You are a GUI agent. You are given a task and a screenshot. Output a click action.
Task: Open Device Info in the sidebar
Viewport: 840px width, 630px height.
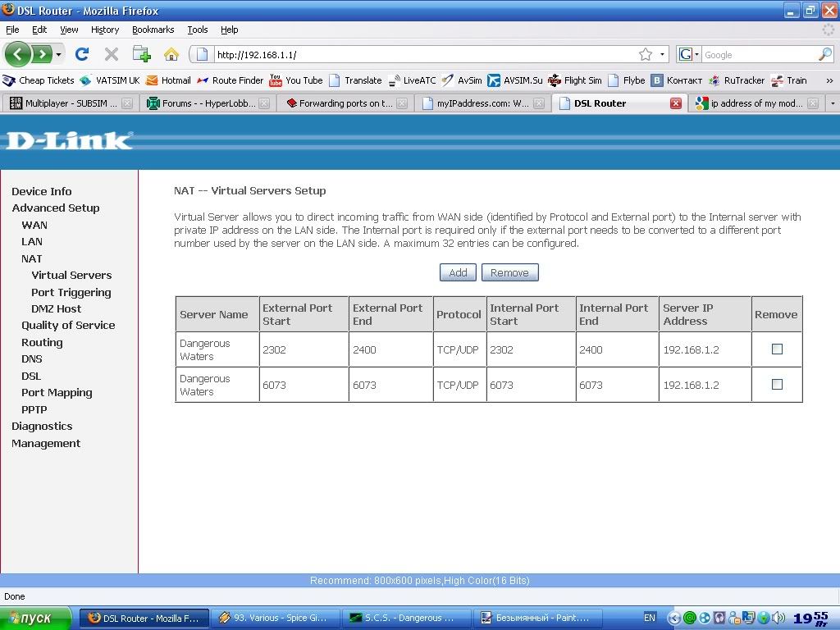click(42, 191)
